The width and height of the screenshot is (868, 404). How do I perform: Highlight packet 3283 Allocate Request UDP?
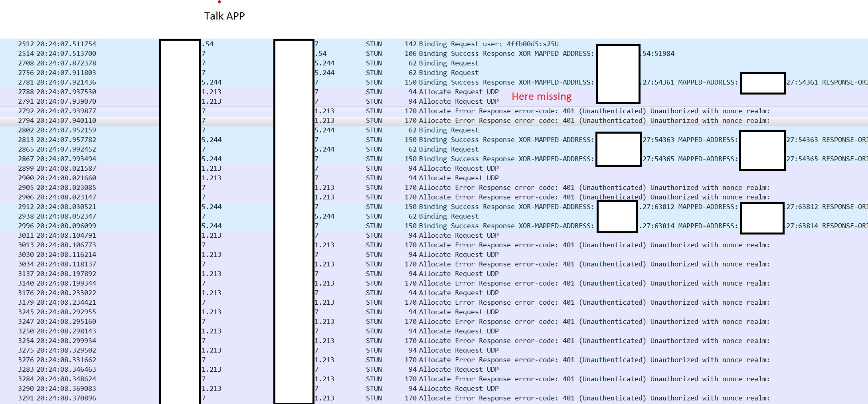tap(434, 369)
